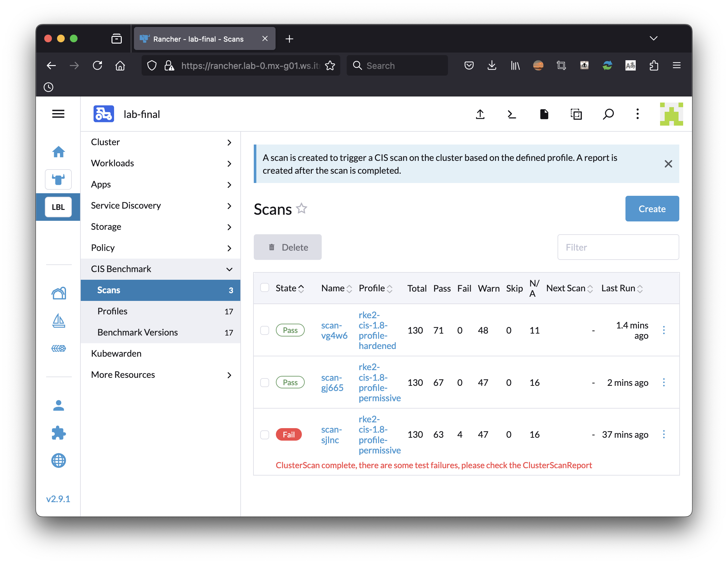
Task: Click the browser reload button
Action: (x=97, y=66)
